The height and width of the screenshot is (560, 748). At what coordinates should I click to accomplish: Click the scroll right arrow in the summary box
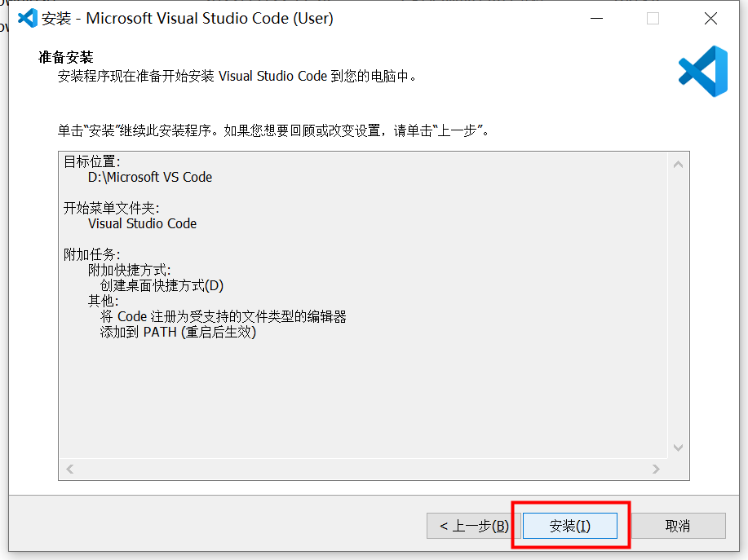point(656,469)
